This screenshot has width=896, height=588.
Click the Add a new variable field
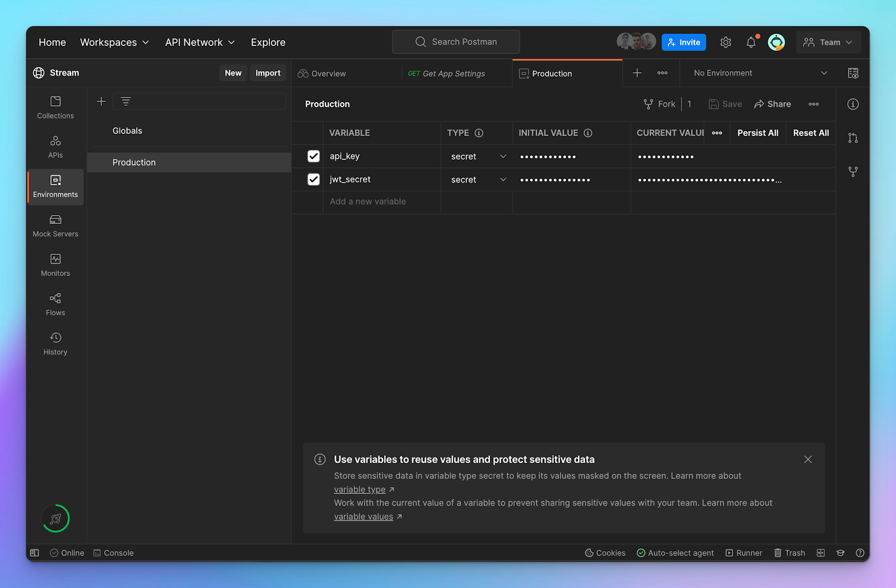click(367, 202)
